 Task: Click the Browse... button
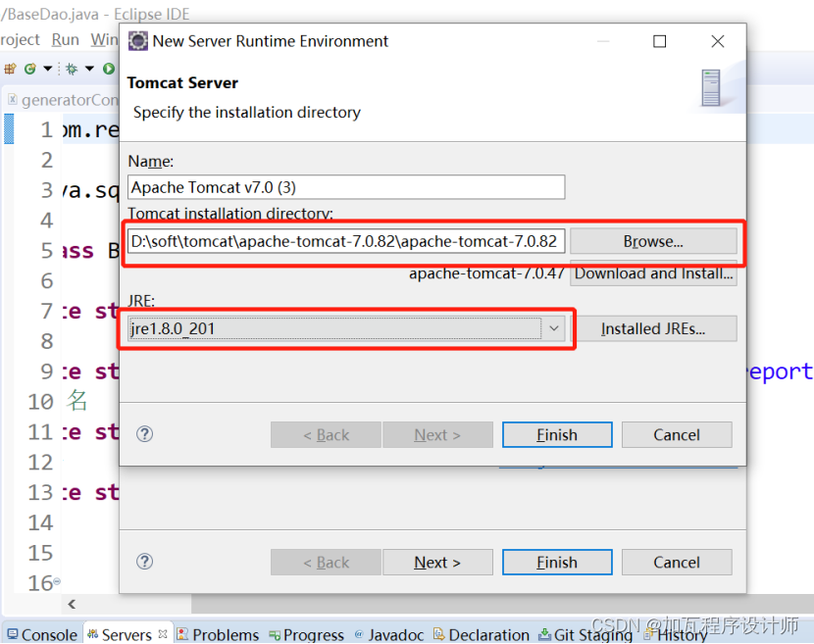click(653, 241)
